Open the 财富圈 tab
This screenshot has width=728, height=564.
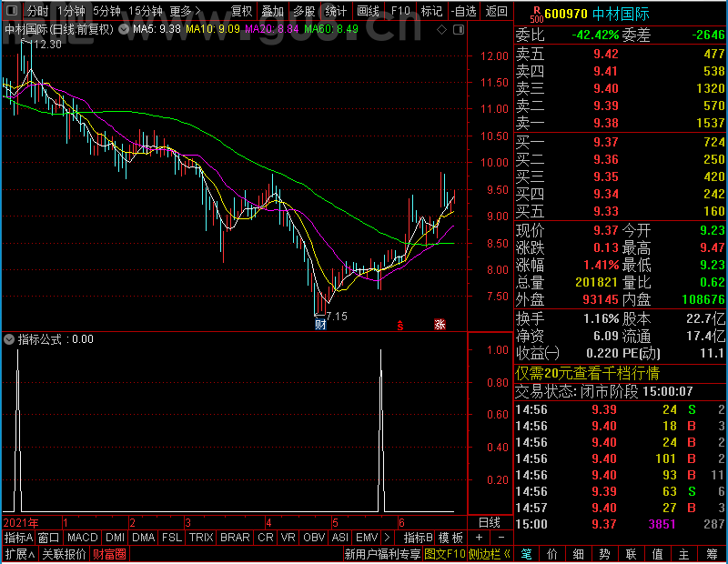[109, 554]
